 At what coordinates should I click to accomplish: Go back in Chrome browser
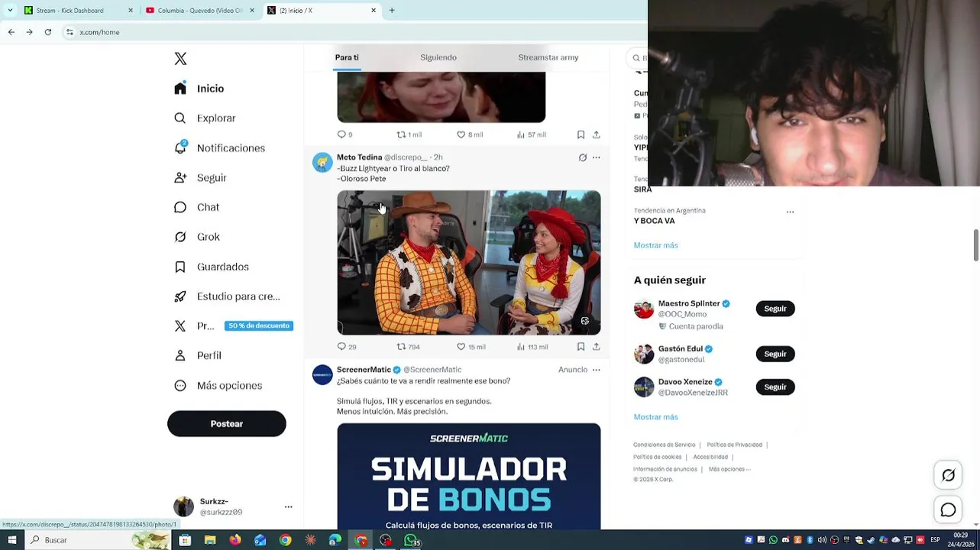click(11, 32)
